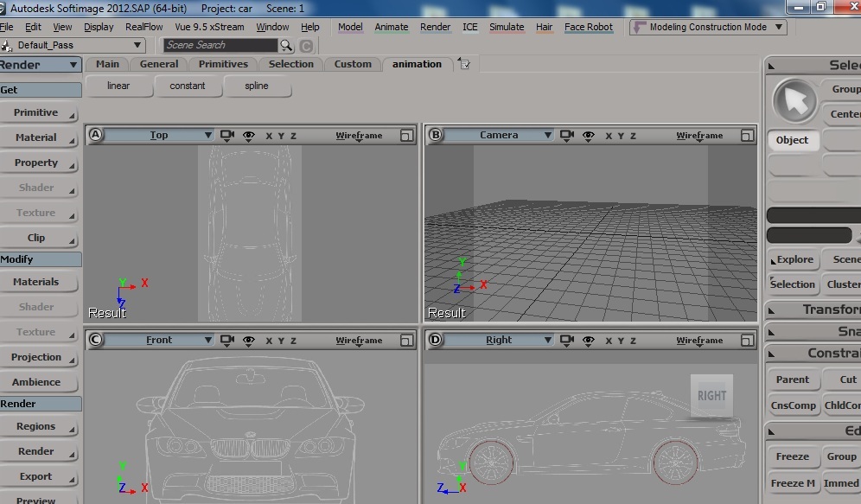The width and height of the screenshot is (861, 504).
Task: Click the Regions button
Action: coord(38,426)
